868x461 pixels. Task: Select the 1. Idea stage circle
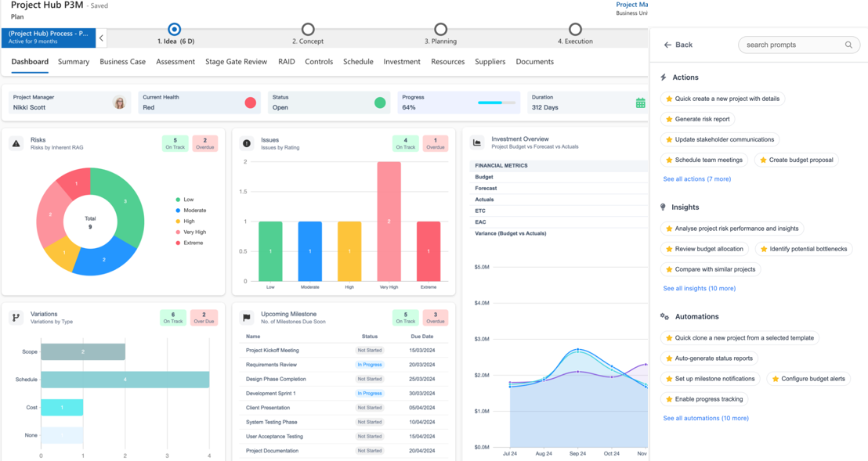pos(175,29)
